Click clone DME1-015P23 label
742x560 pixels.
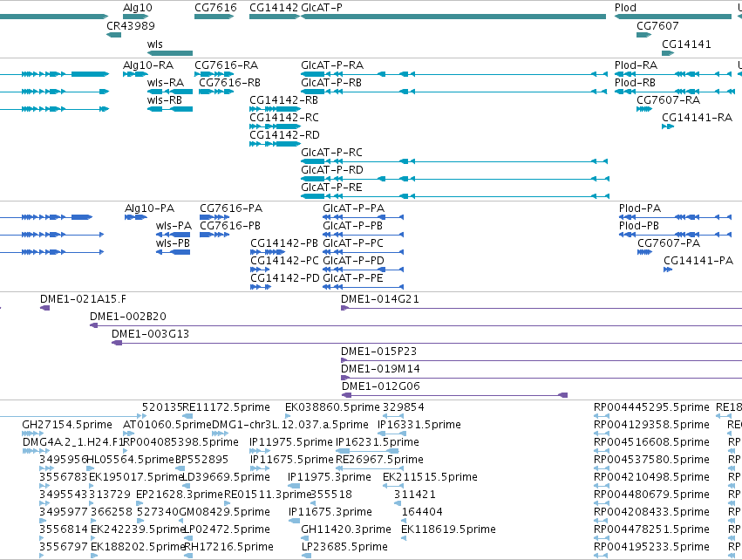pyautogui.click(x=378, y=352)
